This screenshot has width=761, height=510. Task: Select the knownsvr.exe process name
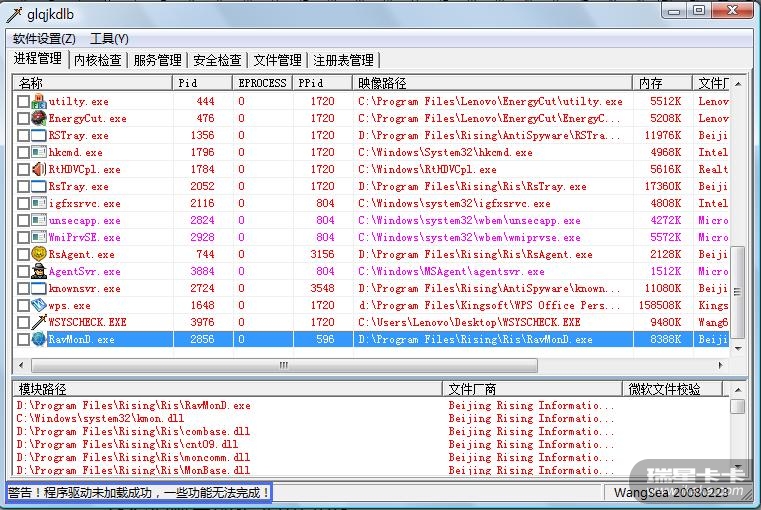pyautogui.click(x=84, y=288)
